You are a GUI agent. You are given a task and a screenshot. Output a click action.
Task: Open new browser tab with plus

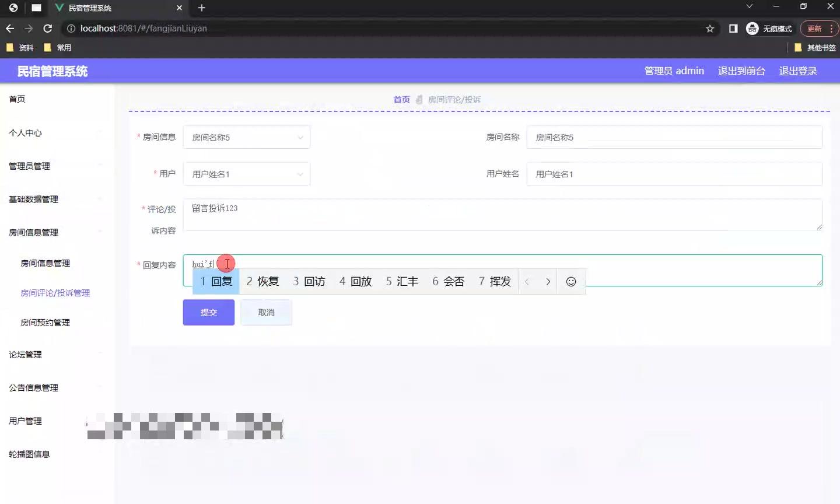[202, 8]
